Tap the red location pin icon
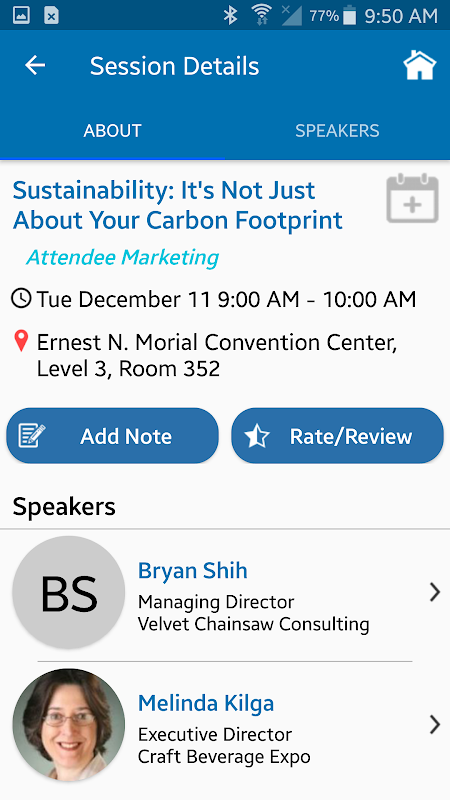Viewport: 450px width, 800px height. coord(21,341)
